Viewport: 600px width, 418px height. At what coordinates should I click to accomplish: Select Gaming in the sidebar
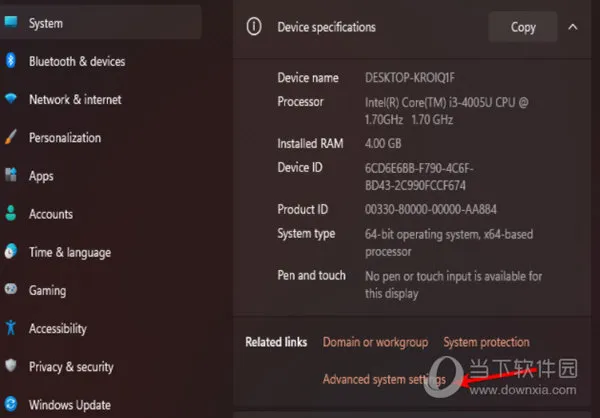[x=47, y=291]
